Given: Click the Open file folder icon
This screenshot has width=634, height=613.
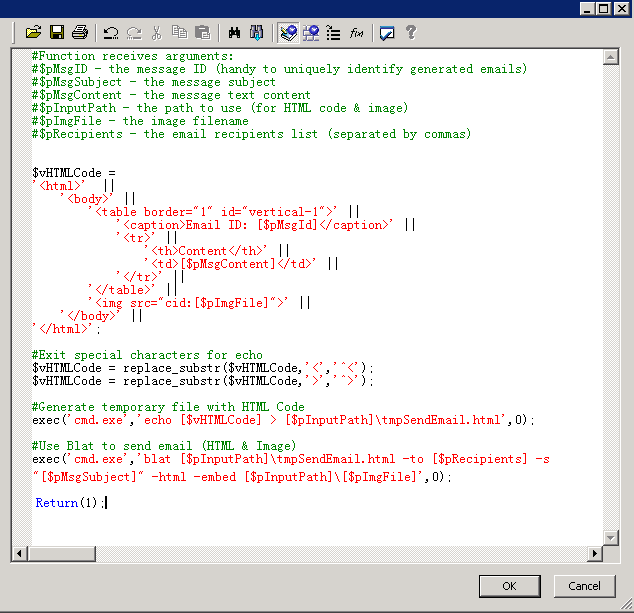Looking at the screenshot, I should coord(34,33).
